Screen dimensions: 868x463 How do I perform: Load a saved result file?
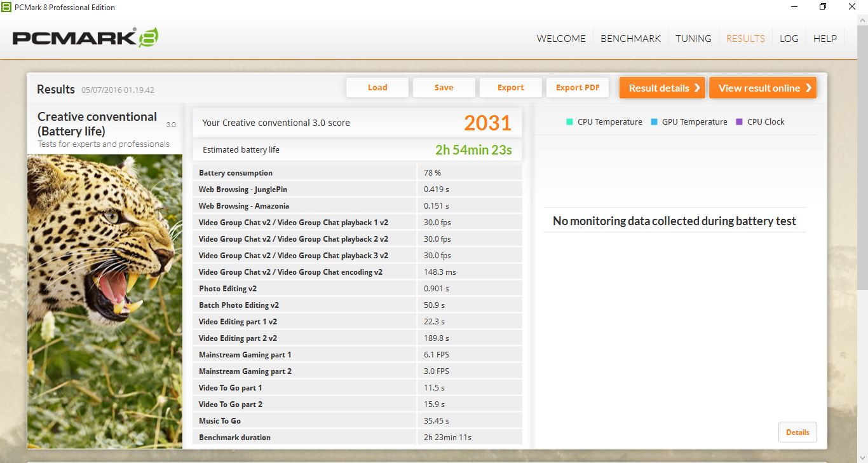coord(377,88)
